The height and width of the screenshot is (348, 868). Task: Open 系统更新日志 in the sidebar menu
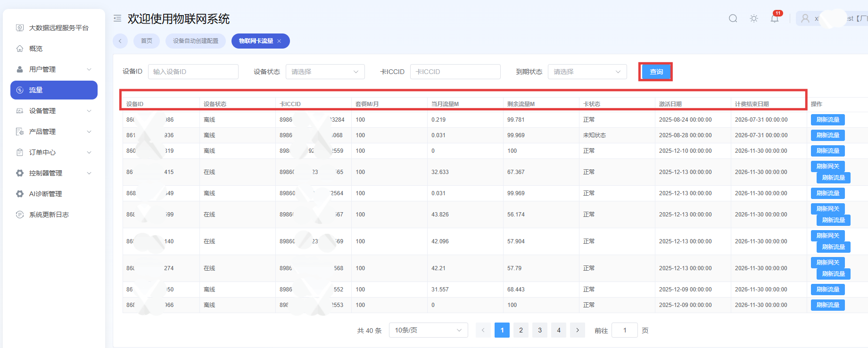coord(54,215)
